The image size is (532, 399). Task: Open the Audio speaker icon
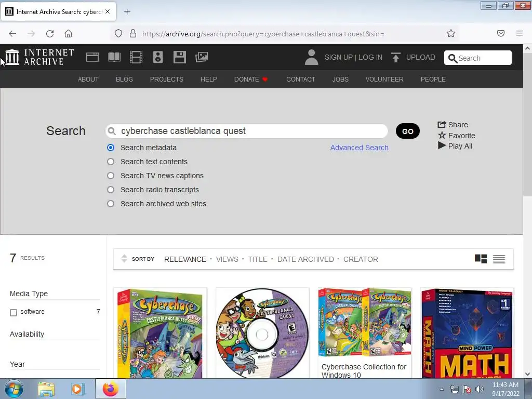coord(158,57)
